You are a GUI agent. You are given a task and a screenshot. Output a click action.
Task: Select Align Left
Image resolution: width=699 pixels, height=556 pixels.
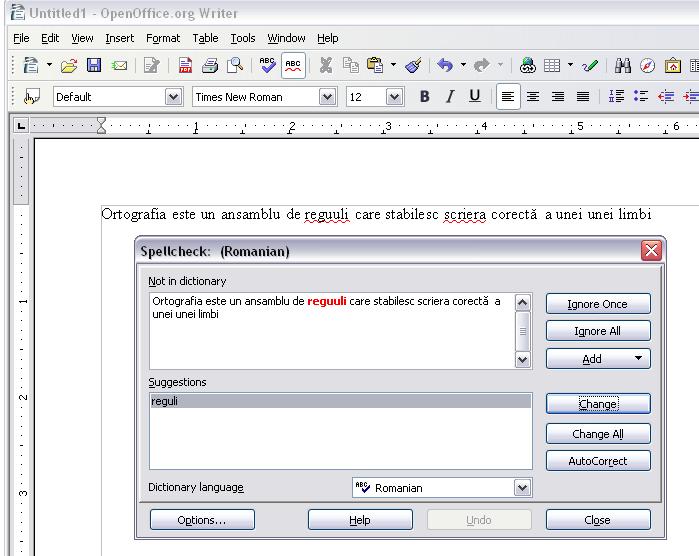pos(508,96)
